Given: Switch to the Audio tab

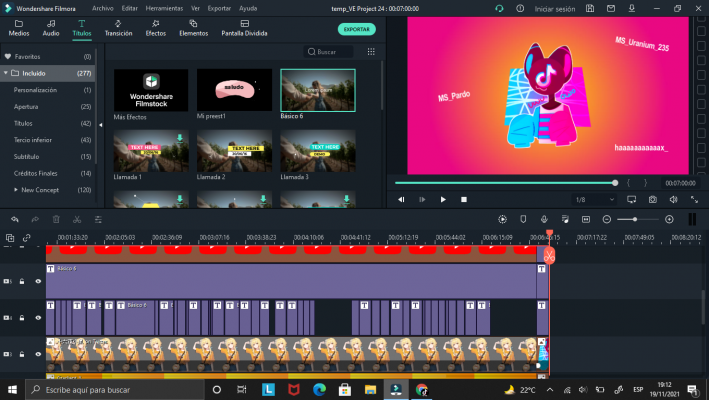Looking at the screenshot, I should tap(51, 28).
